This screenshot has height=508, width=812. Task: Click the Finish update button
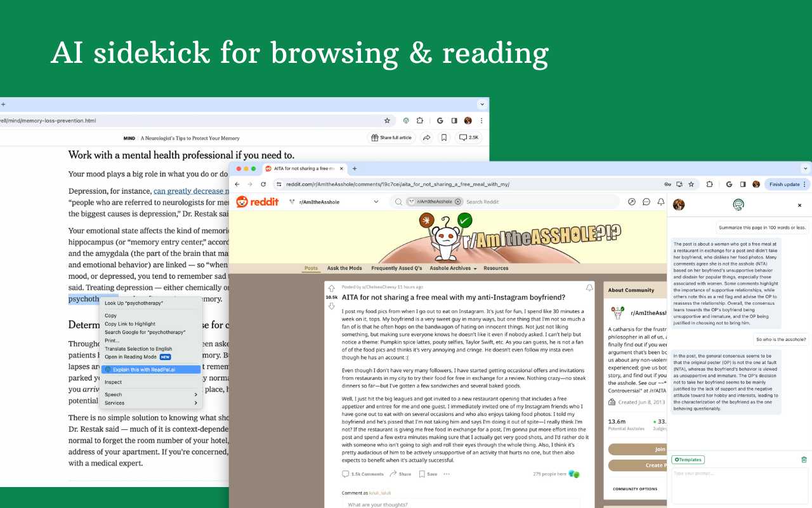click(x=787, y=184)
